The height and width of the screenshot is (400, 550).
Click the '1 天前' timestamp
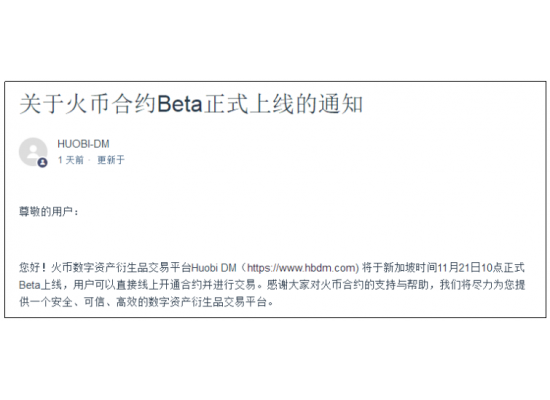coord(71,160)
